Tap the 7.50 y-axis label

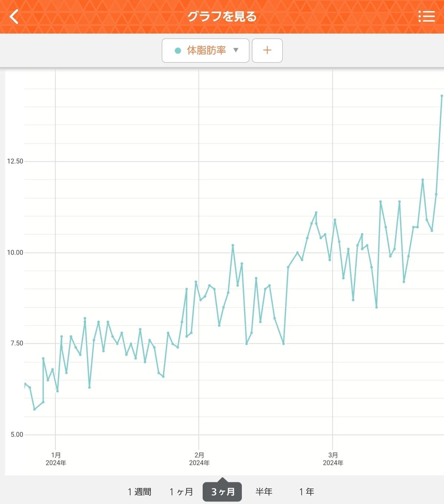pyautogui.click(x=17, y=343)
